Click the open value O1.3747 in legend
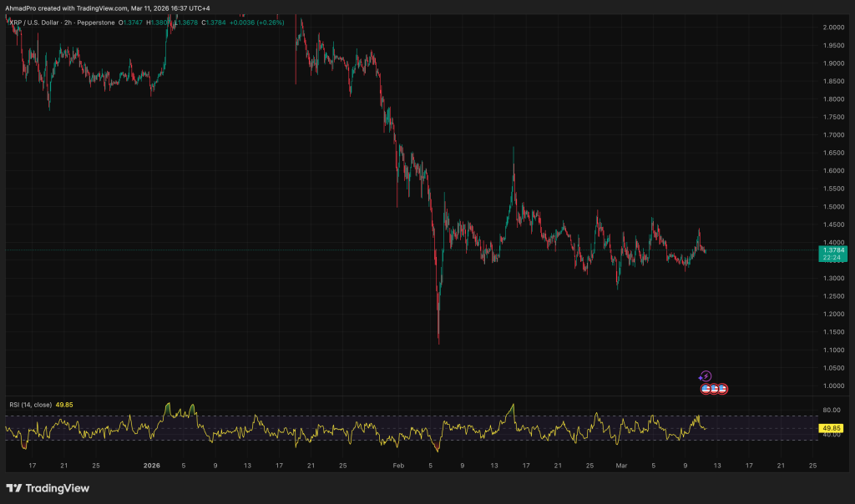Image resolution: width=855 pixels, height=504 pixels. [130, 22]
